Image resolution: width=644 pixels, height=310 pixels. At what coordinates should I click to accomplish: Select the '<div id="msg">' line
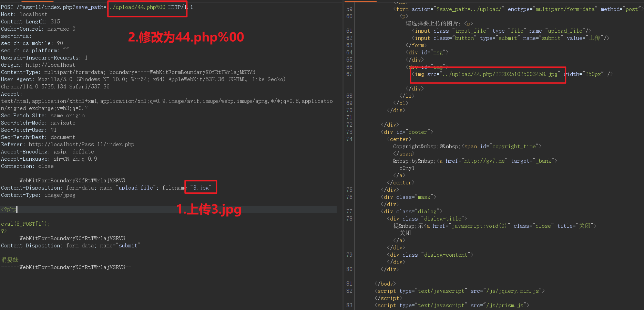point(427,52)
